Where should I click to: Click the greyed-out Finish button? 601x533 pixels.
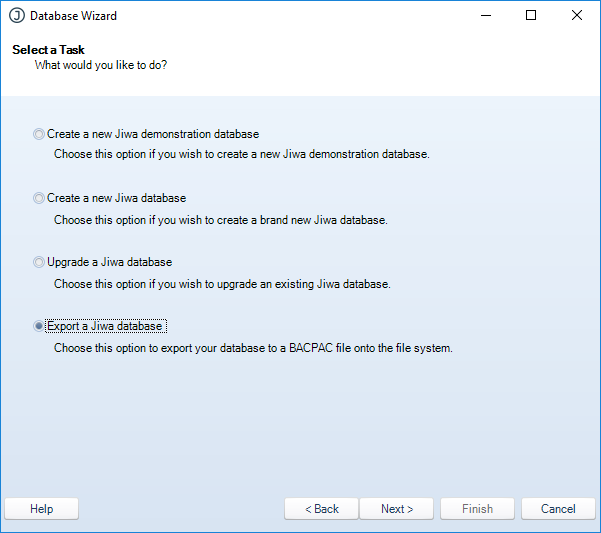[477, 509]
